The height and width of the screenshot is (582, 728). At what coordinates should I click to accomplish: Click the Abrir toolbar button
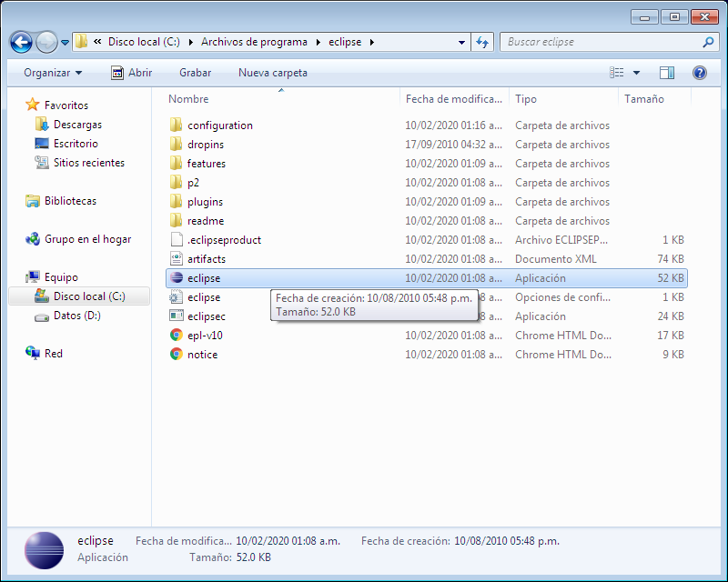point(132,73)
